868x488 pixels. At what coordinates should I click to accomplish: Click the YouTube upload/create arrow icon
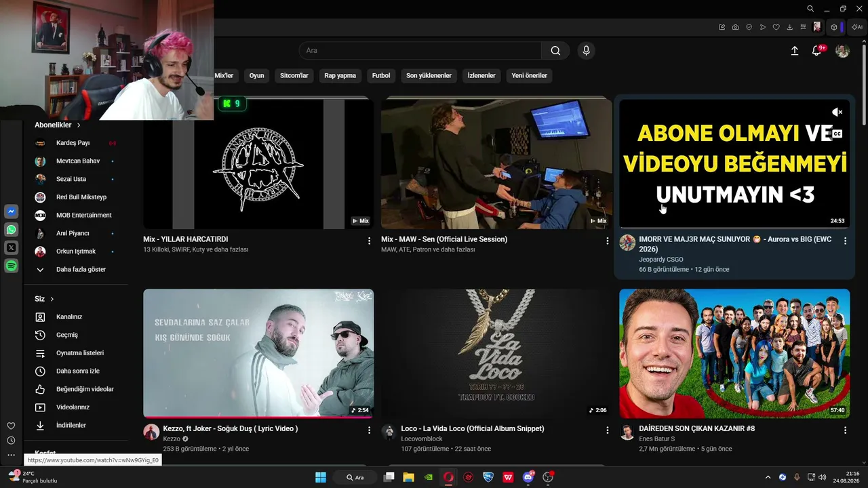pos(795,51)
